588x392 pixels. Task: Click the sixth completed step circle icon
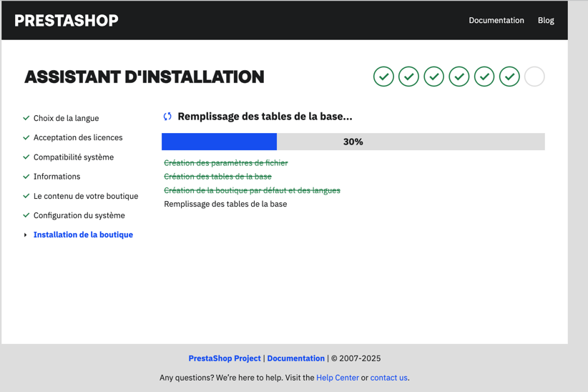tap(509, 77)
